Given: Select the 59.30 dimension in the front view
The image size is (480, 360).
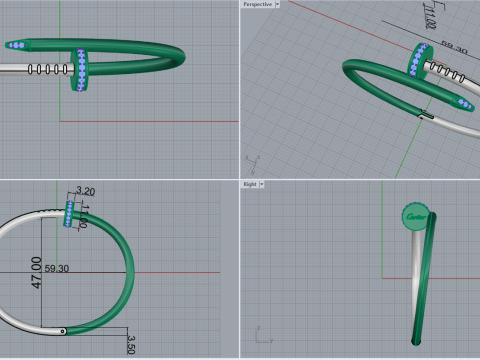Looking at the screenshot, I should [x=57, y=268].
